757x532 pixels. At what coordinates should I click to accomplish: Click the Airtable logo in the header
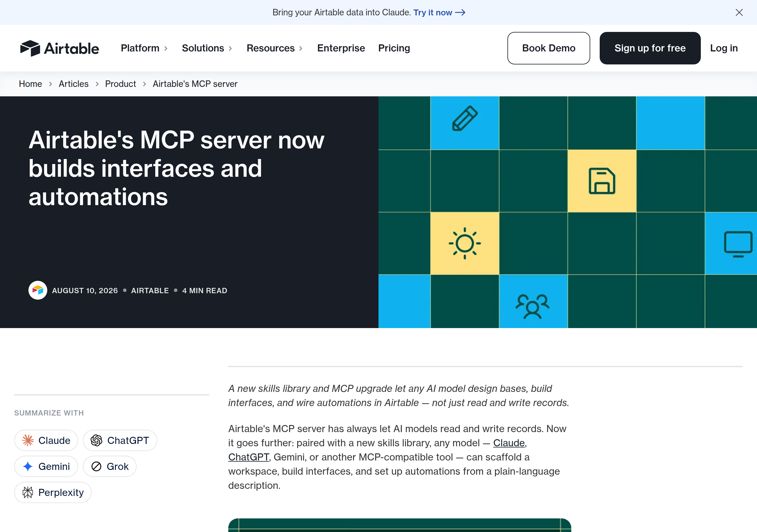(x=59, y=48)
